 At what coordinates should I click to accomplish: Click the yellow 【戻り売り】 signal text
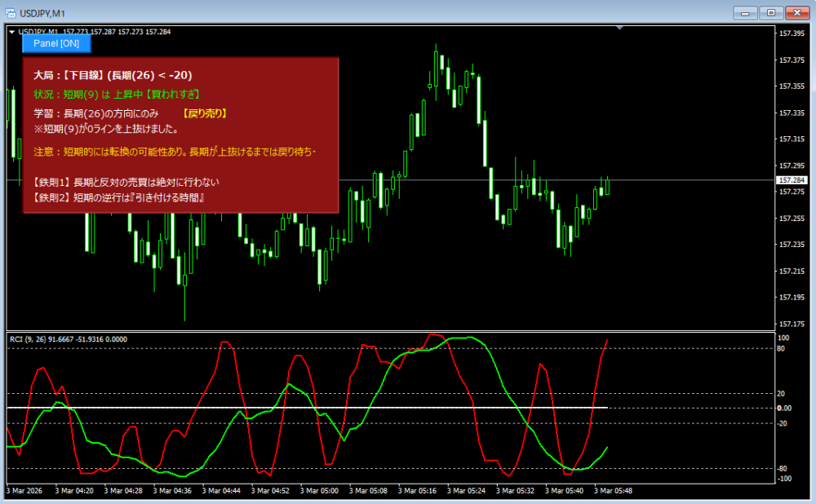point(204,113)
